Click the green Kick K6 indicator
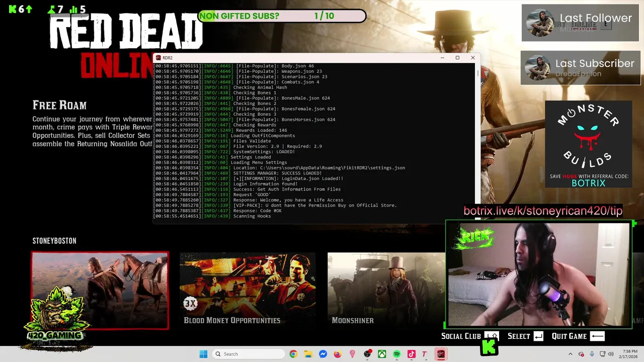The image size is (644, 362). point(20,9)
